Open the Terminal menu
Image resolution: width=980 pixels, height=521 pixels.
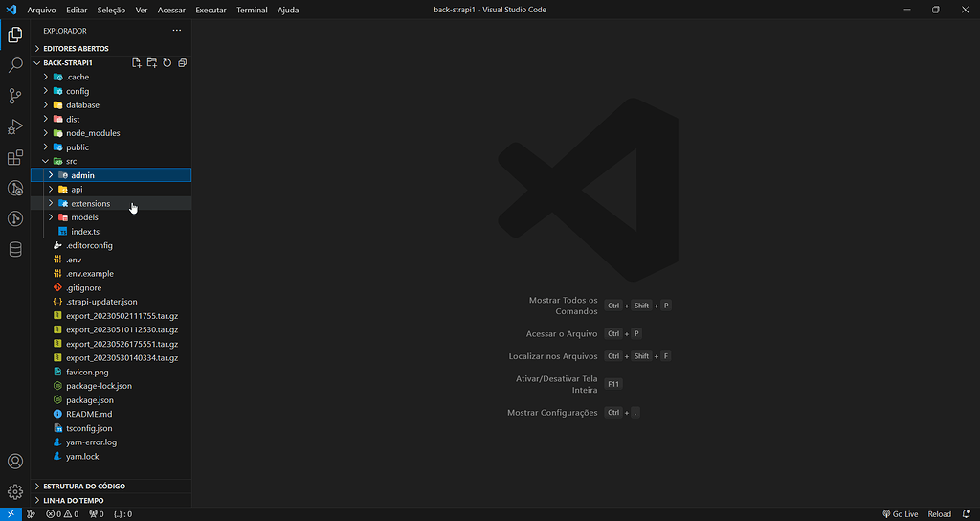[x=252, y=10]
